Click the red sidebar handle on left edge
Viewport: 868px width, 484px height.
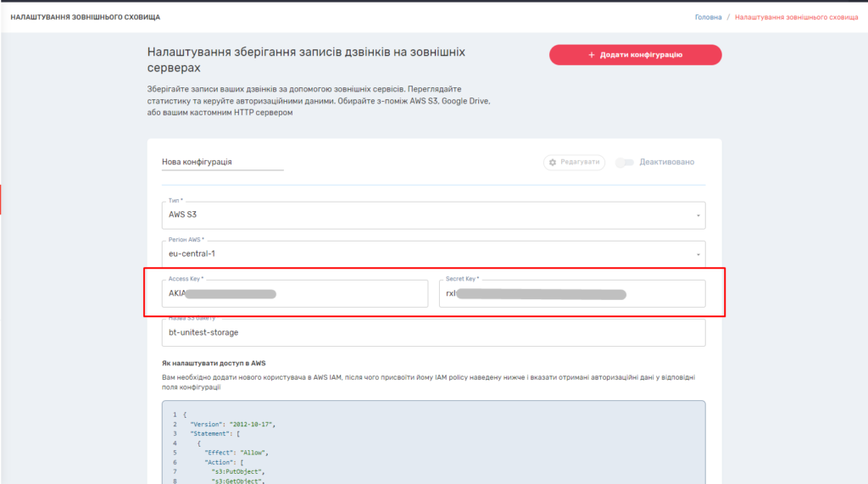[x=1, y=199]
